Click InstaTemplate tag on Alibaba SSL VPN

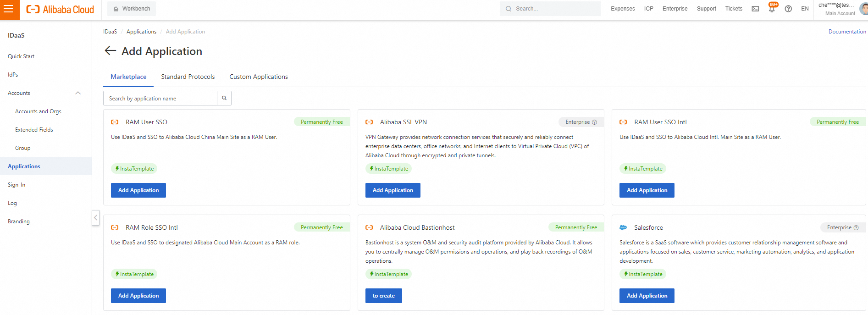tap(388, 169)
